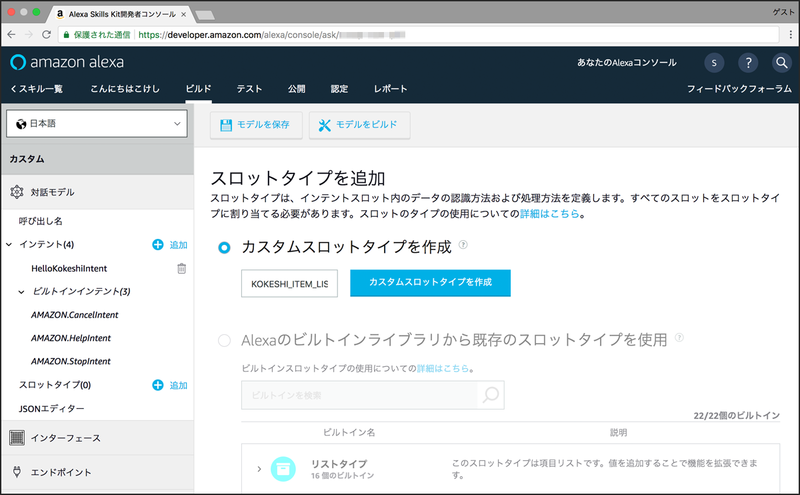
Task: Open a new browser tab
Action: (205, 15)
